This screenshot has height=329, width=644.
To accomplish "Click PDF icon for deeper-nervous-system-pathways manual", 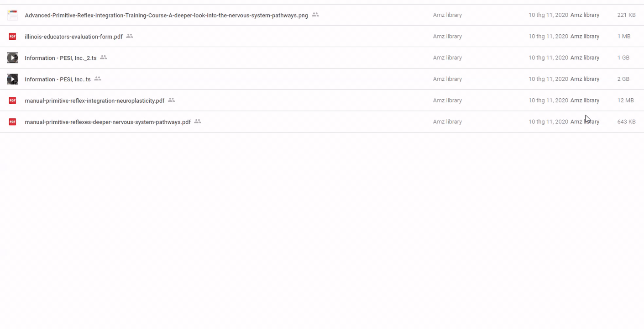I will [12, 122].
